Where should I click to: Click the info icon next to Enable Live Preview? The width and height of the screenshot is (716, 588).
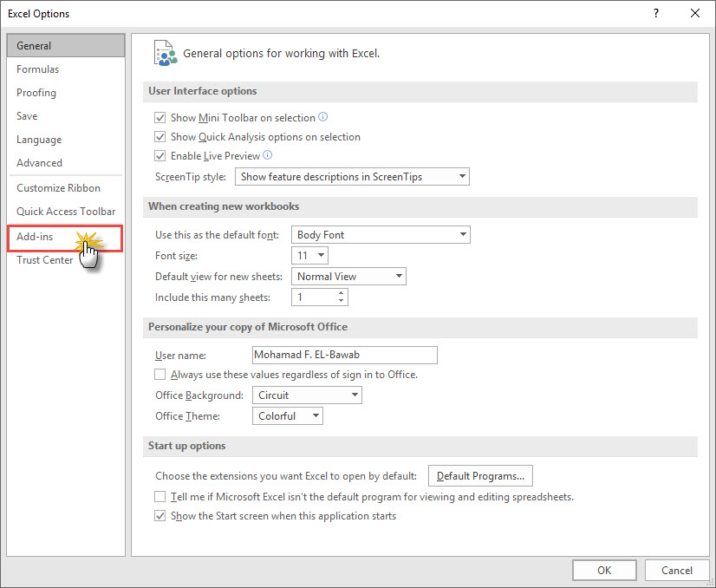(268, 156)
